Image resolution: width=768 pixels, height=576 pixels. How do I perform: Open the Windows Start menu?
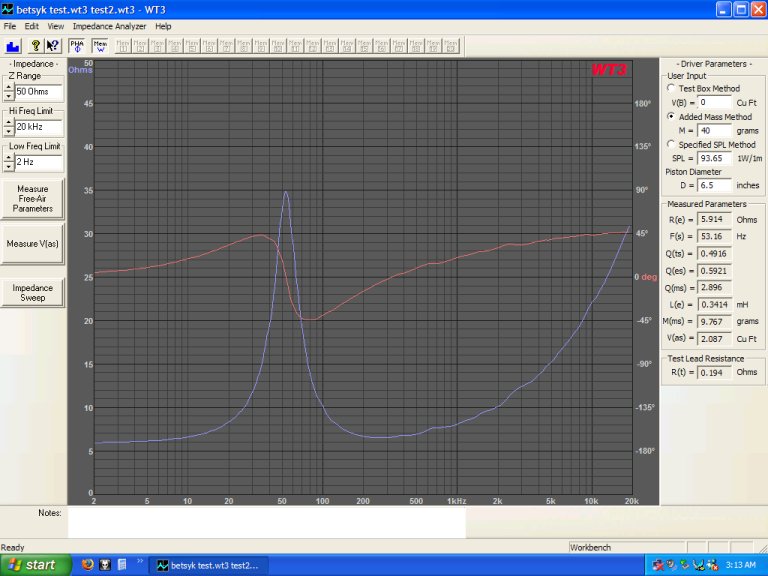coord(35,565)
